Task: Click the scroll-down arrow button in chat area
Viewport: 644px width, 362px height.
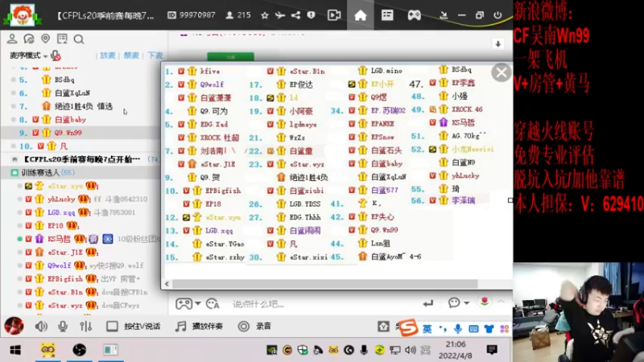Action: click(497, 44)
